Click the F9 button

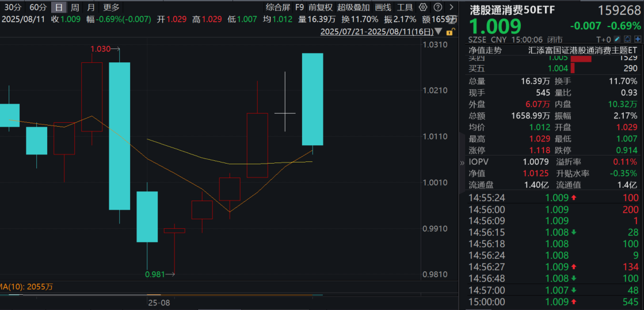pos(299,7)
